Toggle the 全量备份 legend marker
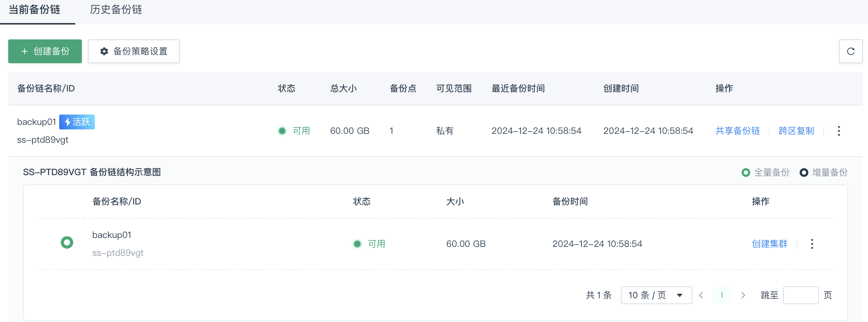The height and width of the screenshot is (322, 868). [746, 173]
